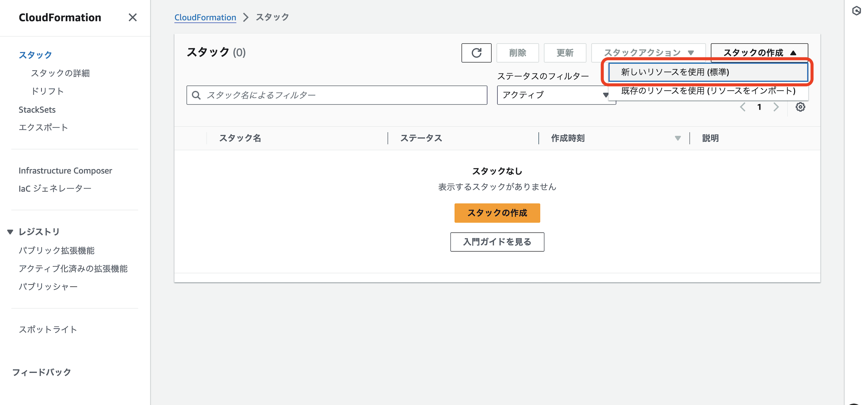This screenshot has width=868, height=405.
Task: Go to previous page using left chevron
Action: 743,107
